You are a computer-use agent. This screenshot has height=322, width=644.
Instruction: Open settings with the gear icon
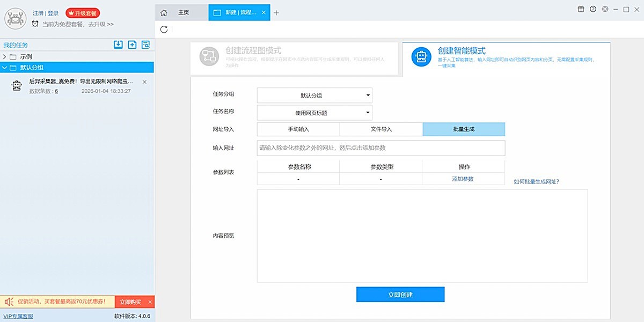pyautogui.click(x=605, y=9)
